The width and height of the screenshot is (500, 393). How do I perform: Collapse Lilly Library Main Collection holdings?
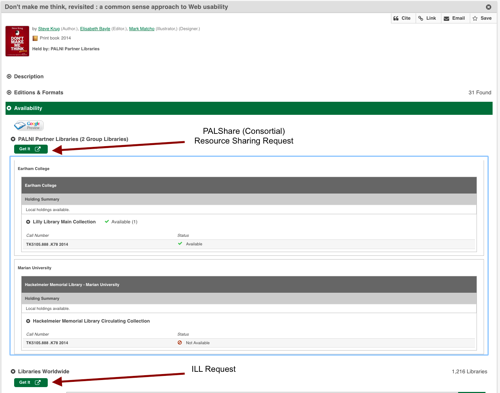28,222
